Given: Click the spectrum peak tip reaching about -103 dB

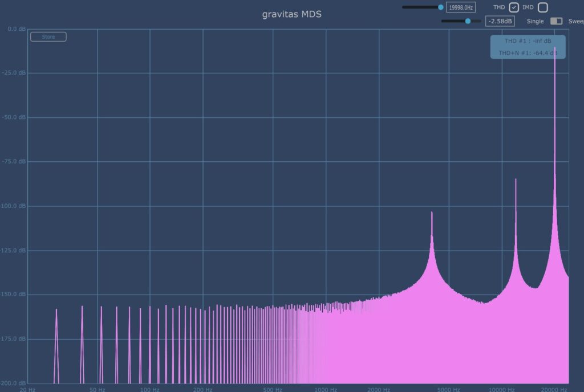Looking at the screenshot, I should pos(432,213).
